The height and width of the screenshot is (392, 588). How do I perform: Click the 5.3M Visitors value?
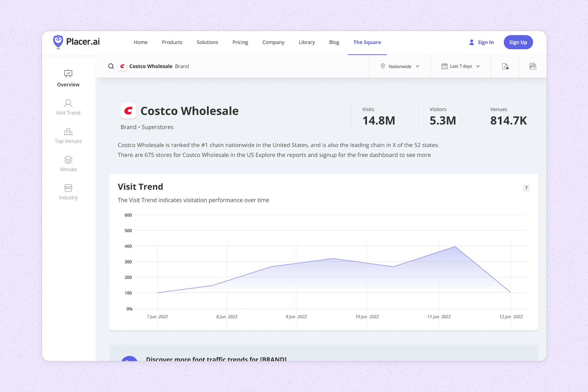click(443, 121)
